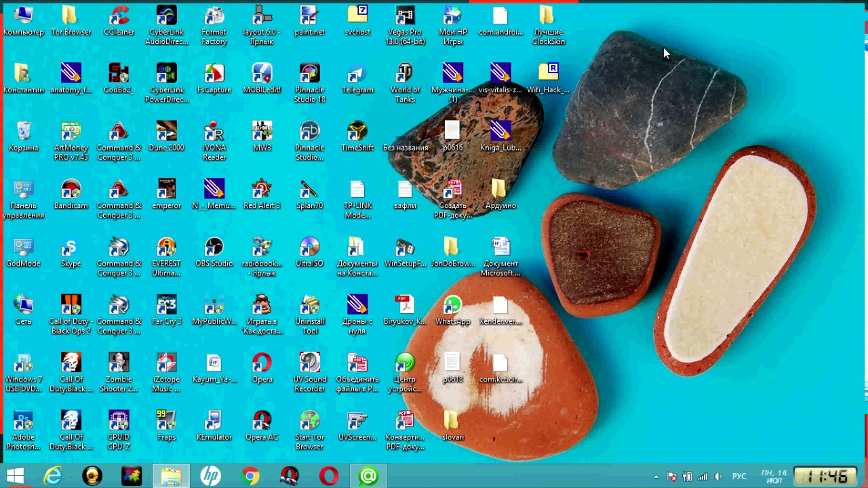Select the Red Alert 3 icon
The image size is (868, 488).
coord(262,195)
